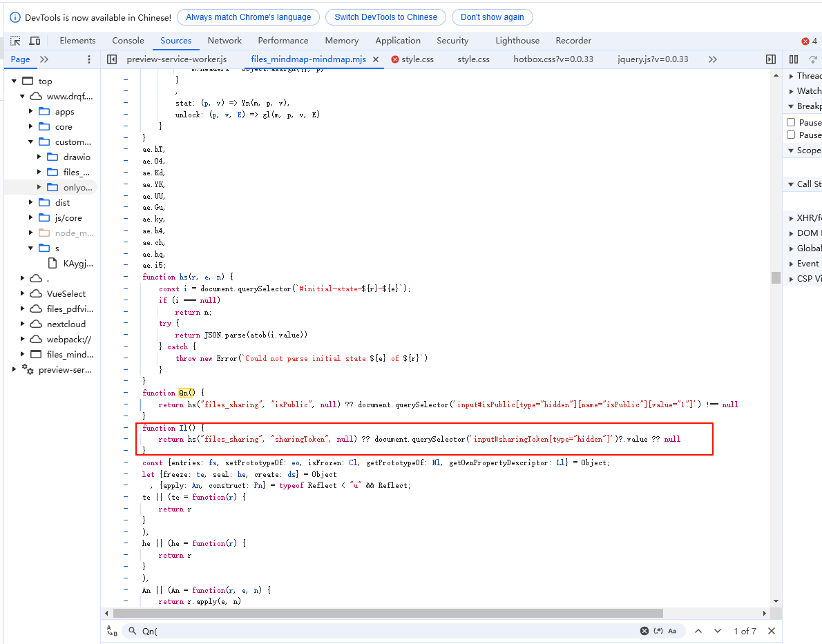Click the hide debugger sidebar icon
This screenshot has width=822, height=644.
click(x=771, y=59)
